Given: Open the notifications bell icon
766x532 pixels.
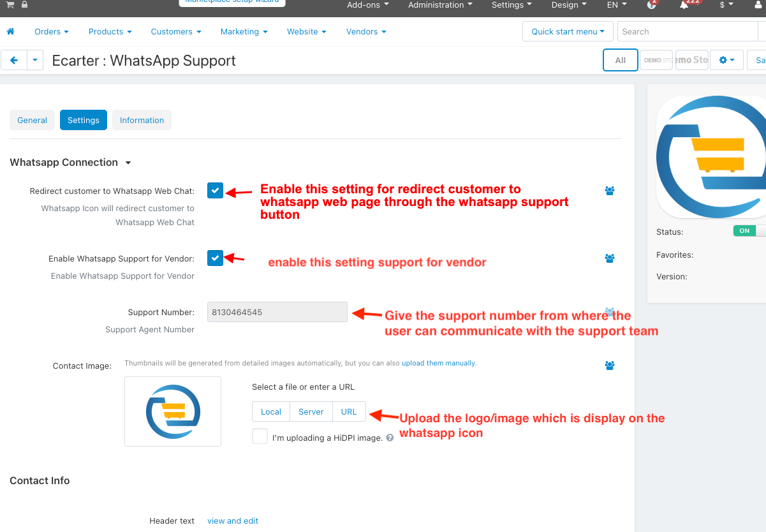Looking at the screenshot, I should tap(684, 5).
